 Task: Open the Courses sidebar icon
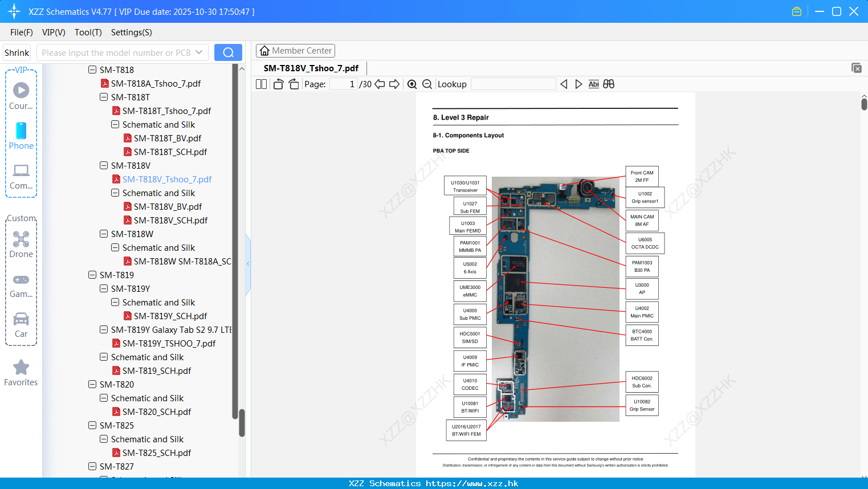point(21,96)
